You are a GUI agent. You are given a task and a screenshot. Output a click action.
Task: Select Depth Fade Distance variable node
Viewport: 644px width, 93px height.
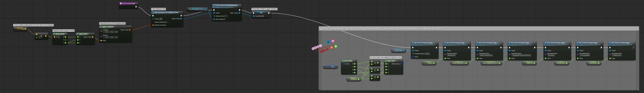click(460, 63)
